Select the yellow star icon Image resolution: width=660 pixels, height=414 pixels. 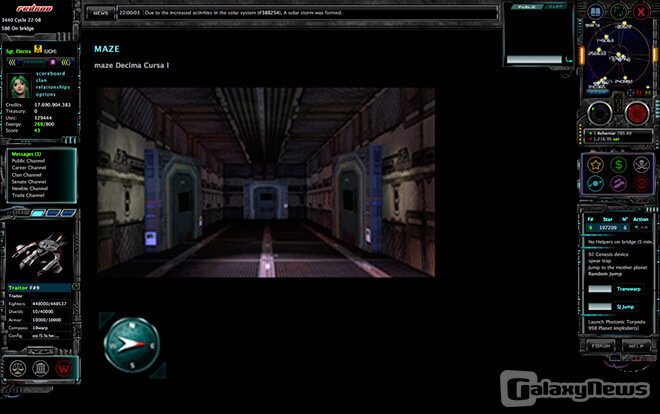point(596,165)
